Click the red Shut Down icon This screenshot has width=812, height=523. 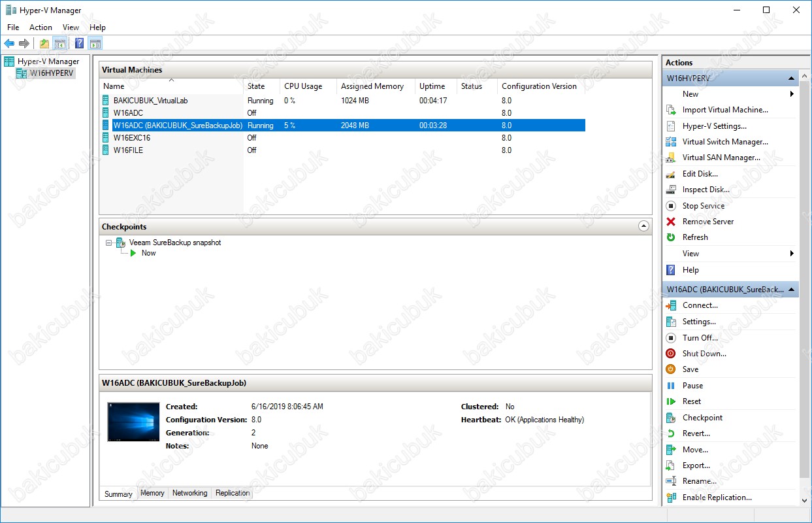pos(670,354)
